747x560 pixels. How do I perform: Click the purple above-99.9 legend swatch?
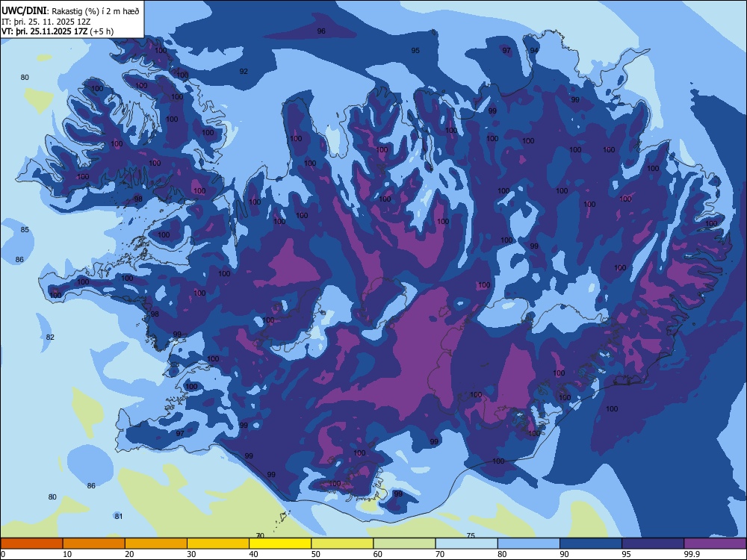pos(715,544)
